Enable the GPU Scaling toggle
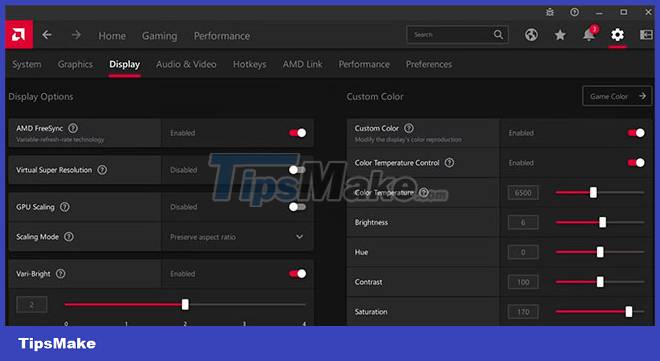660x361 pixels. (x=297, y=207)
